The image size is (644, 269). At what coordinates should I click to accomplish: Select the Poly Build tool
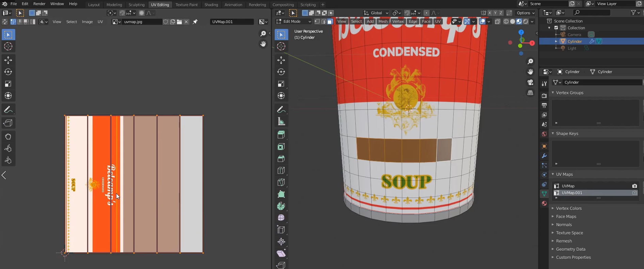(x=281, y=194)
